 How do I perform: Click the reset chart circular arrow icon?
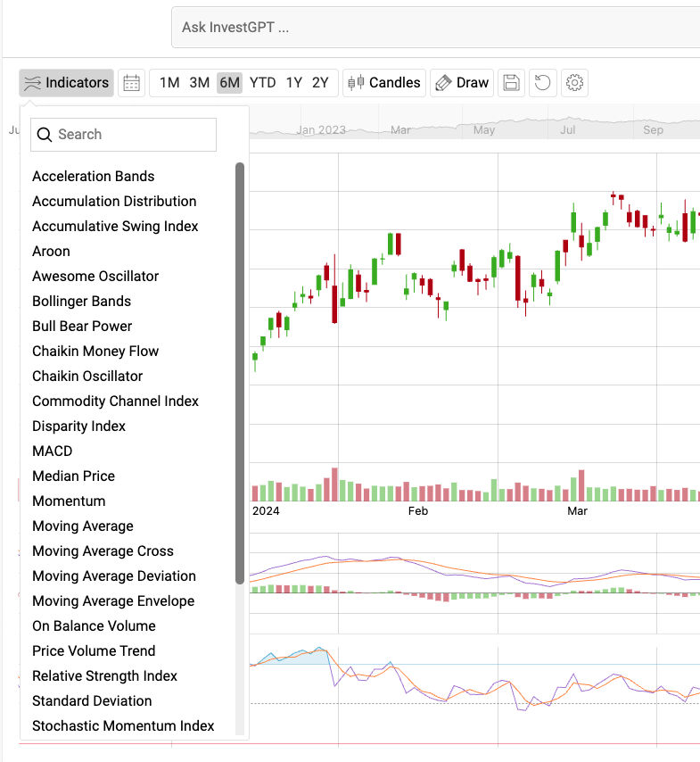click(542, 83)
